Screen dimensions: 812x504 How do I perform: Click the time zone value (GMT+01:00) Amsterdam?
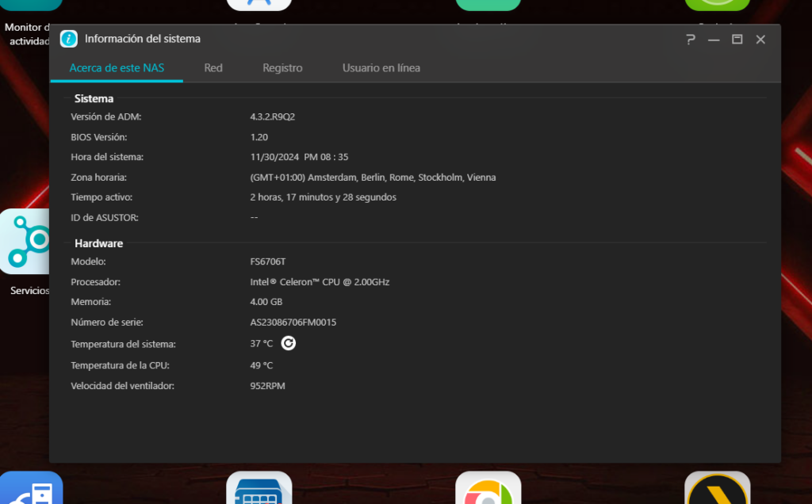point(373,178)
